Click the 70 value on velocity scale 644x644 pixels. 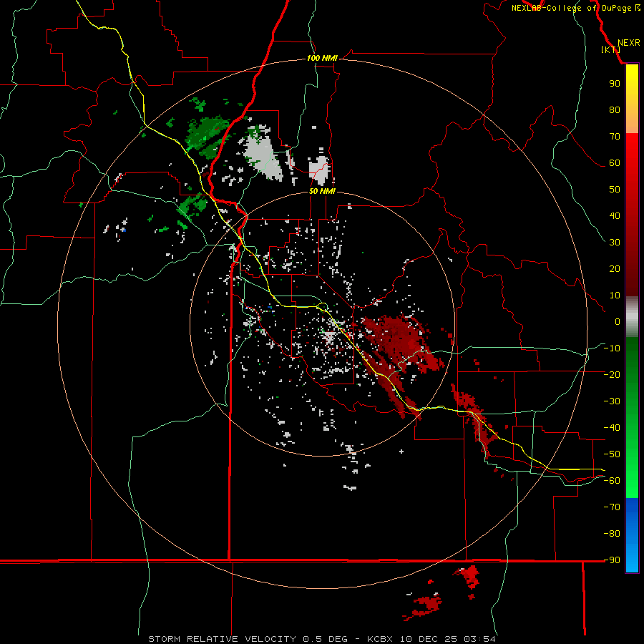pyautogui.click(x=615, y=137)
